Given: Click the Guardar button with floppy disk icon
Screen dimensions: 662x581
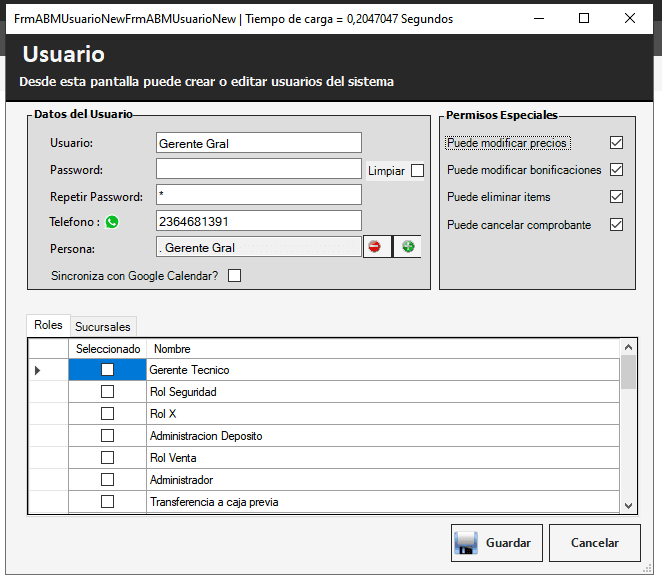Looking at the screenshot, I should (x=496, y=543).
